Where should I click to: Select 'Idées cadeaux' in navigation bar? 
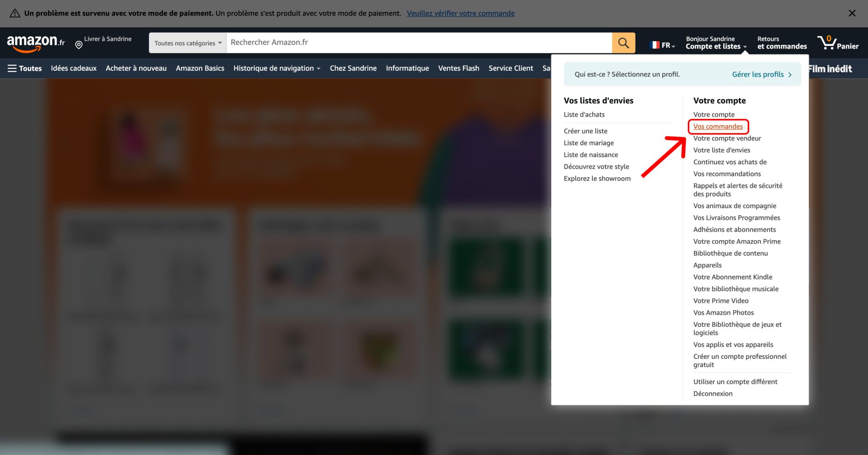pos(74,69)
